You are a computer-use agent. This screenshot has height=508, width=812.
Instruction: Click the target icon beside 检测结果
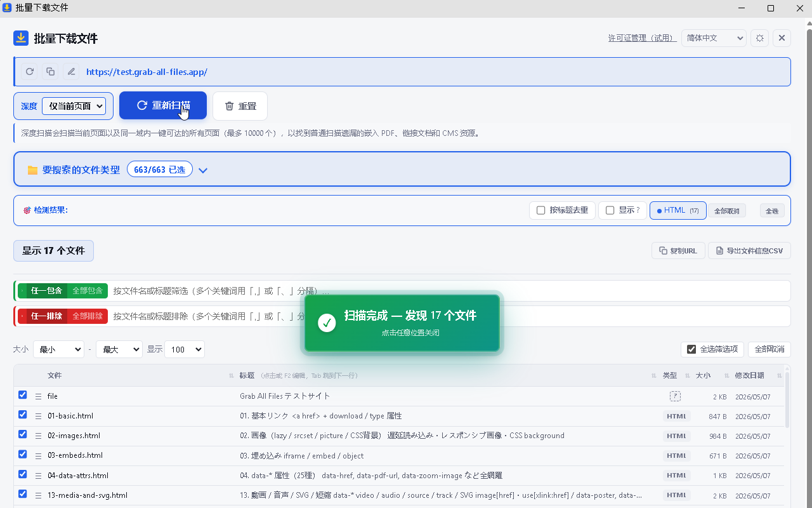tap(27, 210)
